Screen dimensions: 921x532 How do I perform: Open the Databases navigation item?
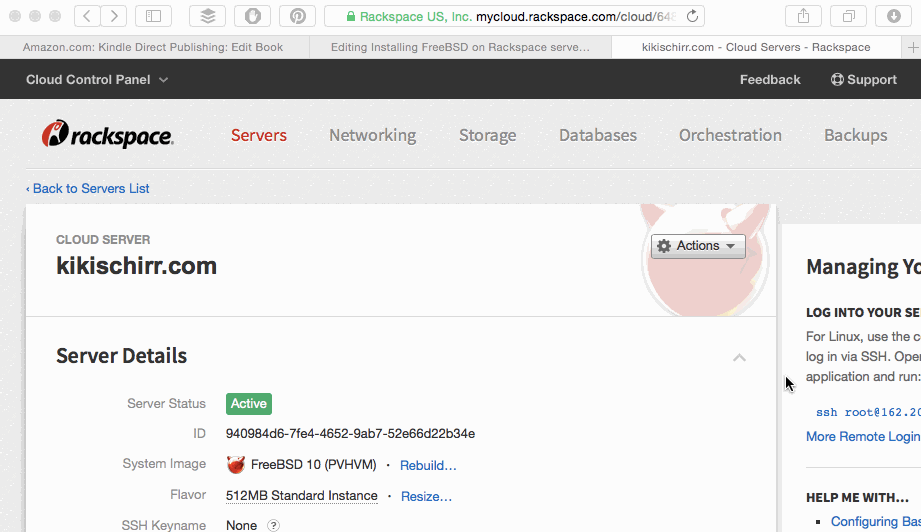pos(598,135)
